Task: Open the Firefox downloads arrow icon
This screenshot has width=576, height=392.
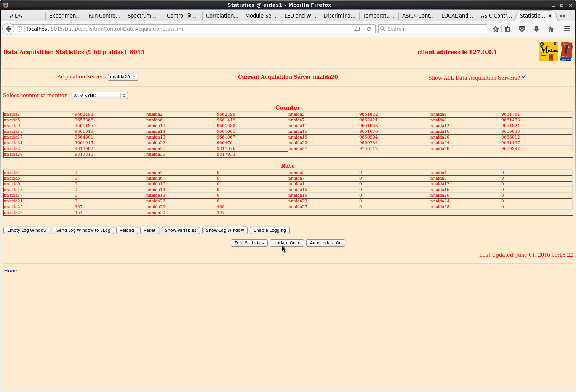Action: click(536, 29)
